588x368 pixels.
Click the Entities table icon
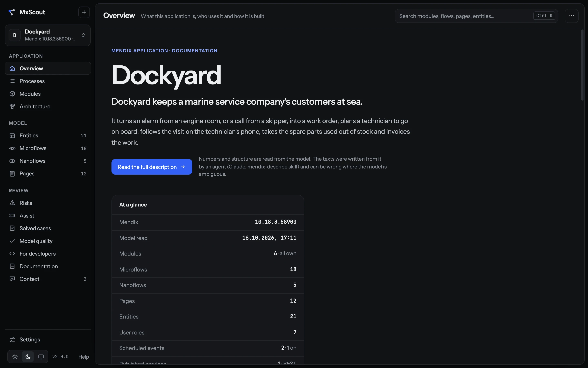(x=12, y=136)
